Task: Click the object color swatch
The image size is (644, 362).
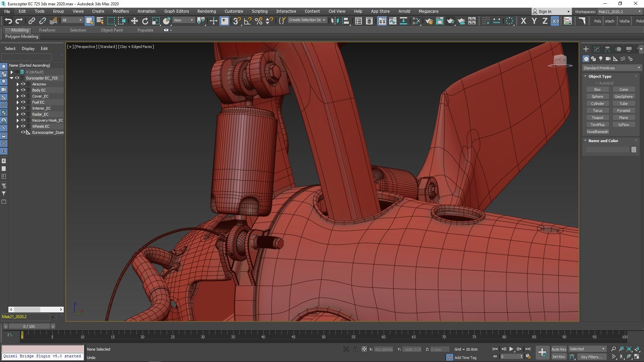Action: point(633,149)
